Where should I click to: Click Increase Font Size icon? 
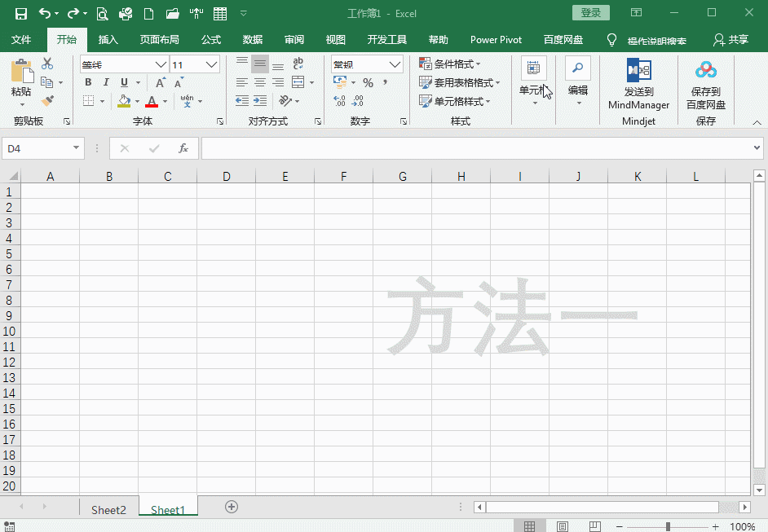coord(160,82)
